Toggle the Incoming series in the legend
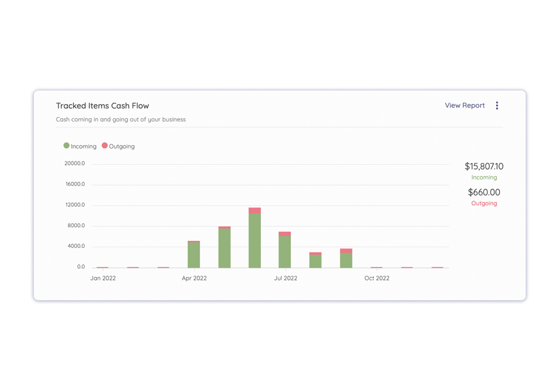This screenshot has height=392, width=559. (79, 146)
